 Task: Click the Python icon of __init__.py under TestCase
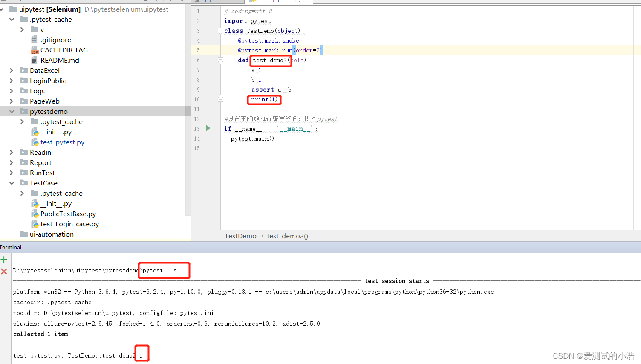coord(35,203)
